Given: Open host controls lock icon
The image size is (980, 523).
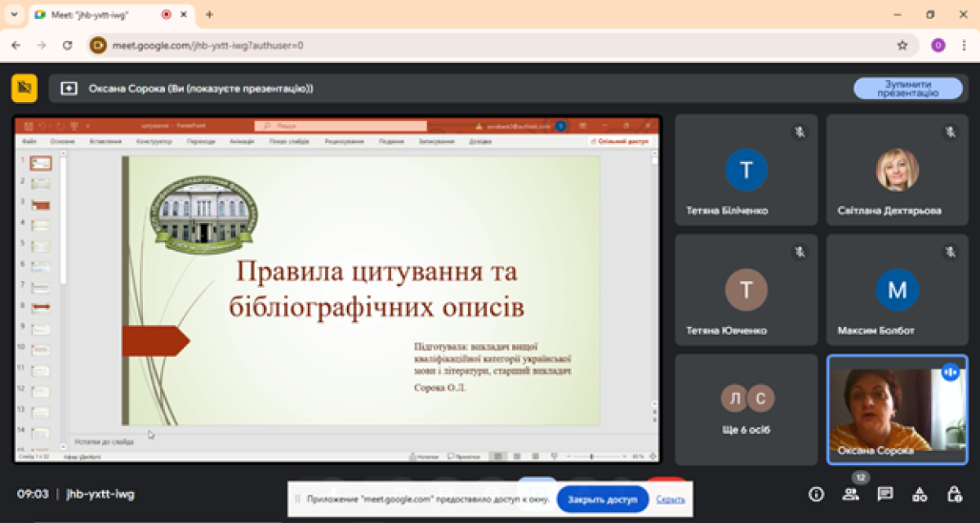Looking at the screenshot, I should pos(953,494).
